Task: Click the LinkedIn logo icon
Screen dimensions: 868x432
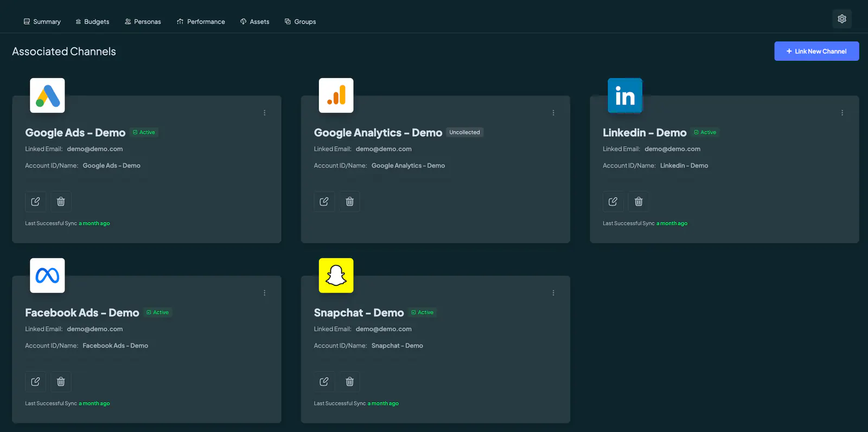Action: pos(625,96)
